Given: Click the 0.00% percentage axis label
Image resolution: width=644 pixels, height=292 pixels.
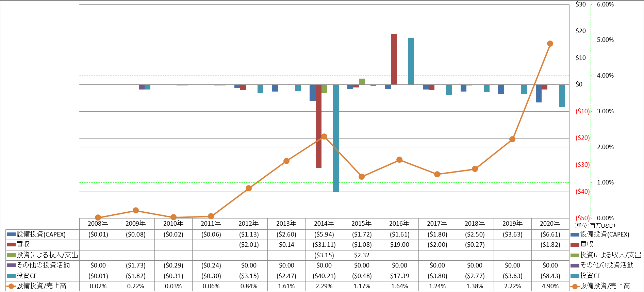Looking at the screenshot, I should 605,218.
